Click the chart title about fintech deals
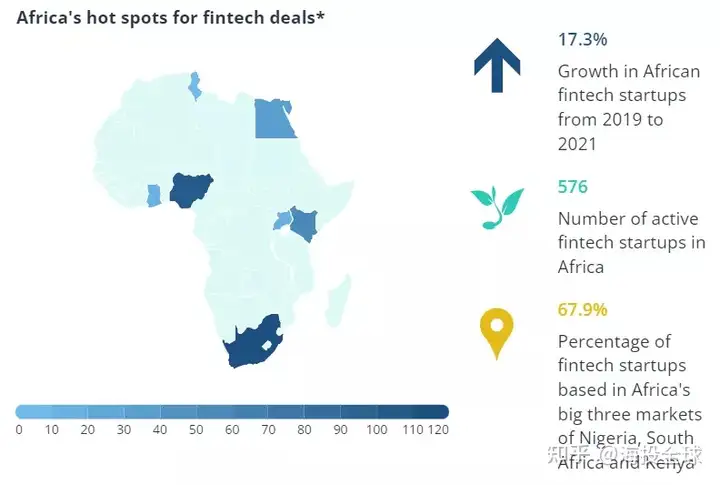 pos(170,17)
